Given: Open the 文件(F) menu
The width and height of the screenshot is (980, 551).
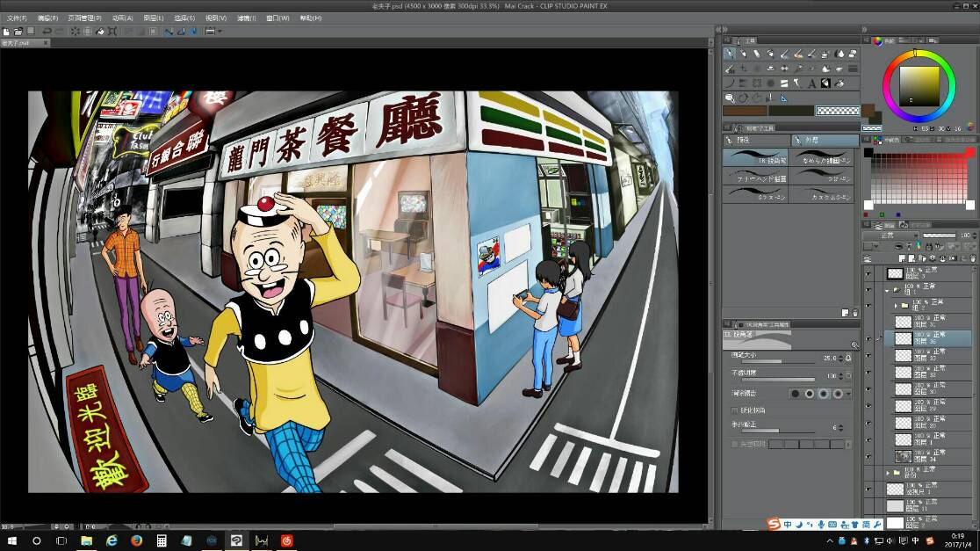Looking at the screenshot, I should point(17,18).
